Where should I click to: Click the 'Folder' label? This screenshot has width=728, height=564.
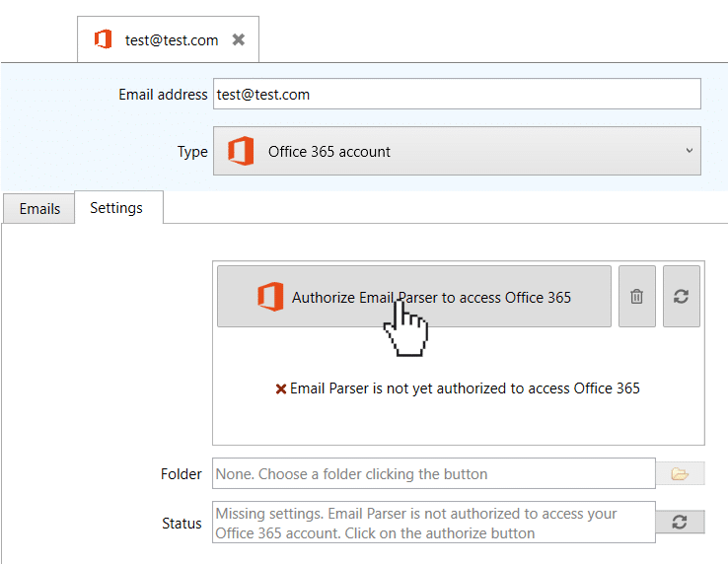pyautogui.click(x=182, y=474)
